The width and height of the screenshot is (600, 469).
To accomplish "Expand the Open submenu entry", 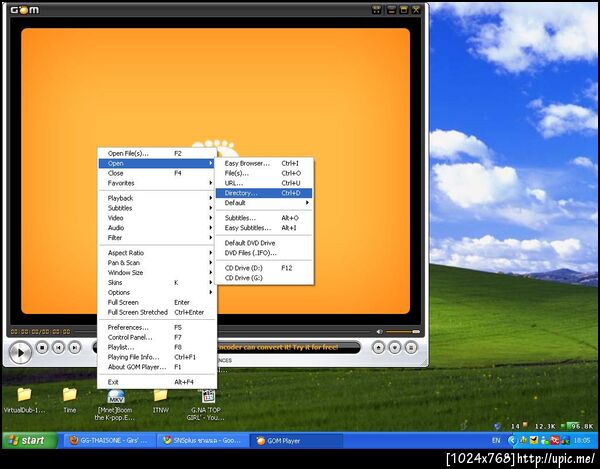I will point(157,163).
